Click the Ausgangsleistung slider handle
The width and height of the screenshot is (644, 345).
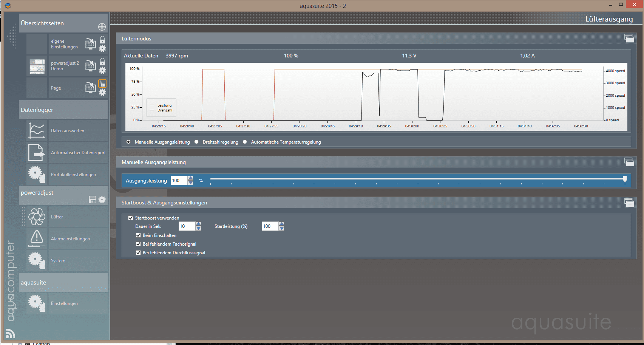click(x=625, y=179)
